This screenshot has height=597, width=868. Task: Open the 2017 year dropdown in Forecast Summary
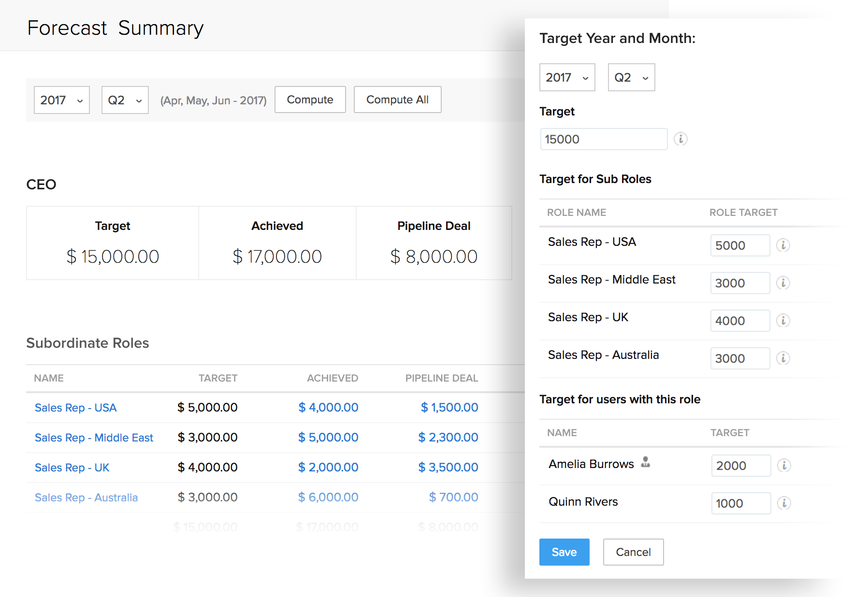[62, 100]
